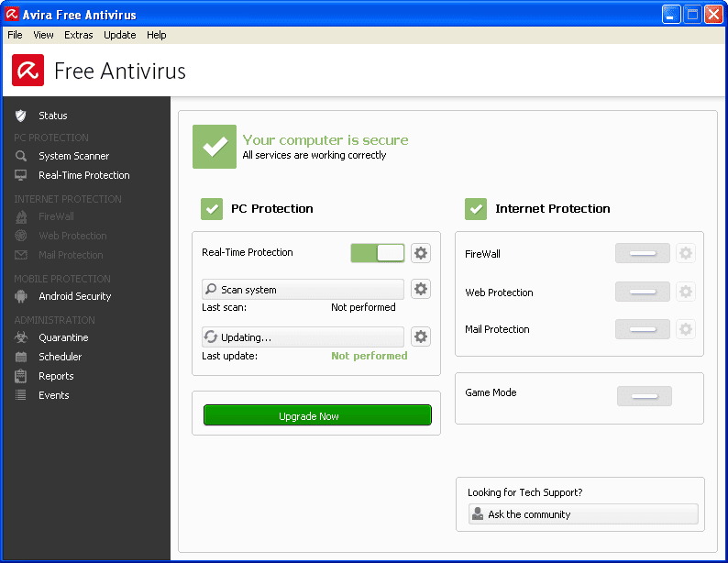
Task: Open Scan system settings gear
Action: (x=421, y=289)
